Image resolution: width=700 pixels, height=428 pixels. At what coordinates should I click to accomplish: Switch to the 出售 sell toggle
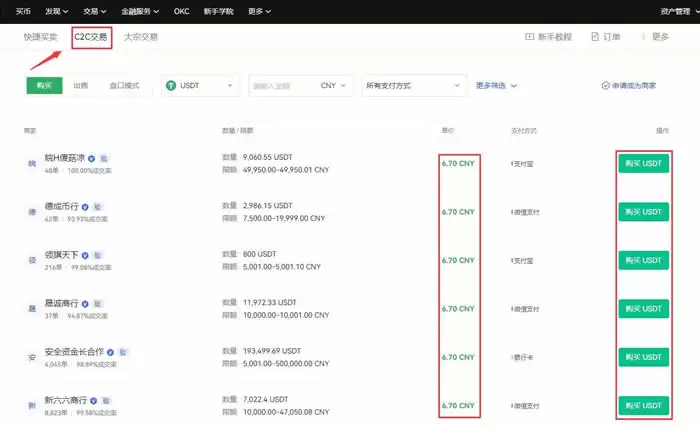point(80,85)
